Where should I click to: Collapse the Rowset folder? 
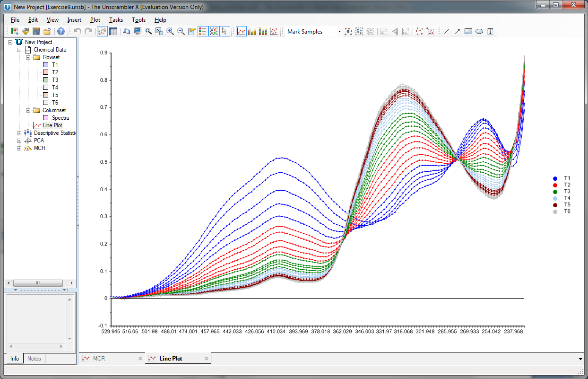point(28,57)
